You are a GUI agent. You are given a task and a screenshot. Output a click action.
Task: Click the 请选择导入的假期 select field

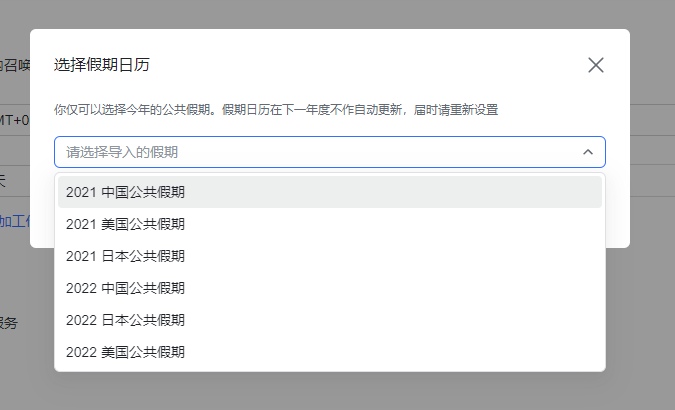300,152
